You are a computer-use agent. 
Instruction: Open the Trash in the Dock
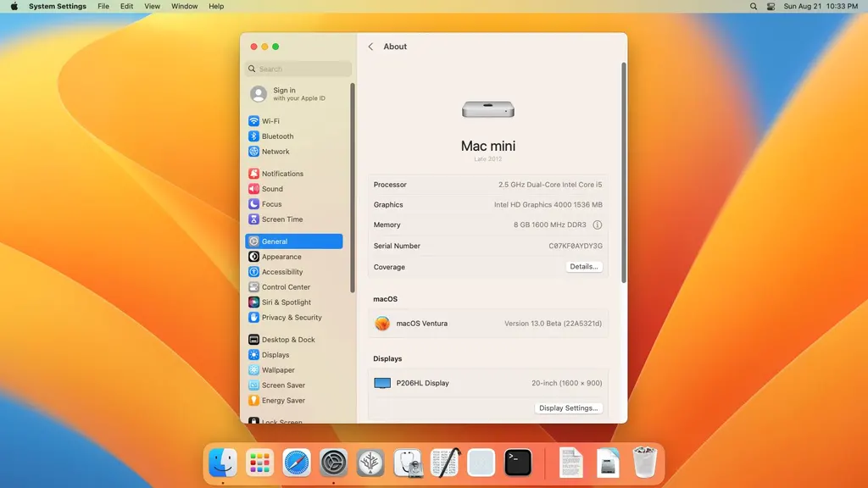tap(644, 462)
